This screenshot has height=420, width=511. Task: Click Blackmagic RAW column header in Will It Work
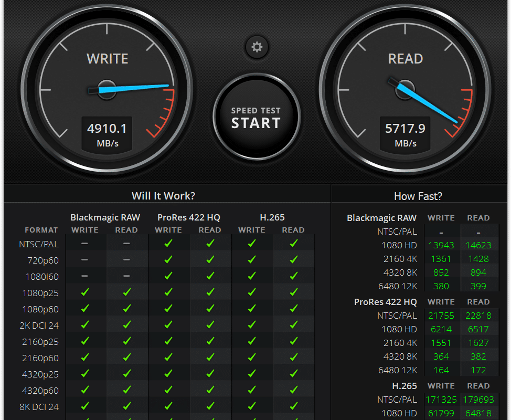[105, 217]
